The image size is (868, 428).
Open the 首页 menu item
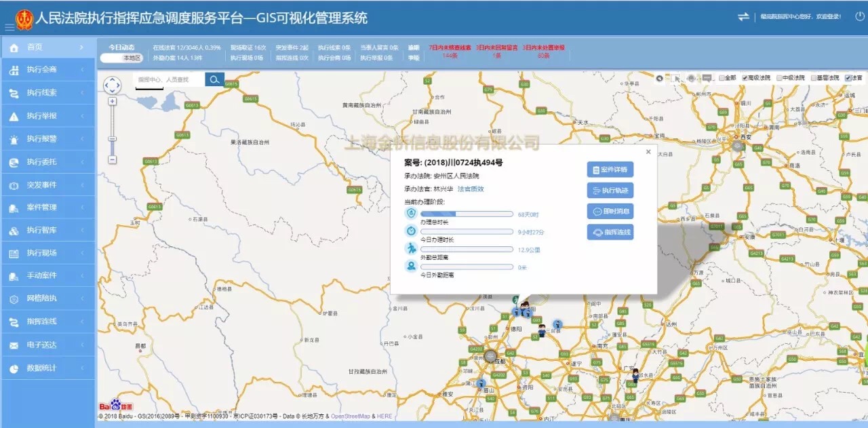[x=47, y=47]
